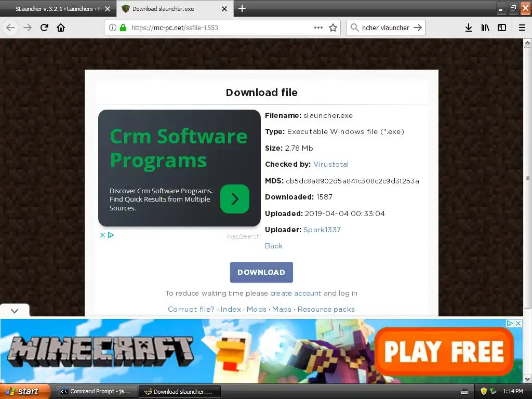This screenshot has width=532, height=399.
Task: Bookmark this page with the star
Action: [333, 28]
